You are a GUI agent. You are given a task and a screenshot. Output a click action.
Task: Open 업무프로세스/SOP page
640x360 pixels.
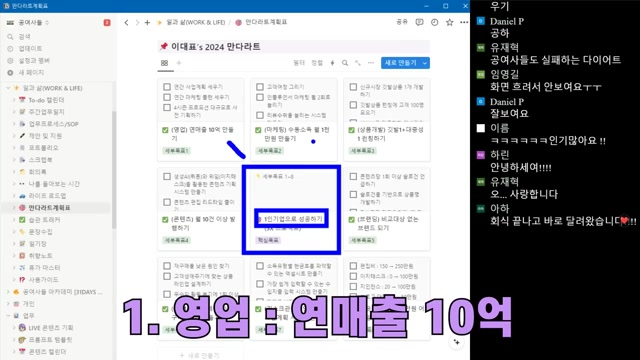53,124
